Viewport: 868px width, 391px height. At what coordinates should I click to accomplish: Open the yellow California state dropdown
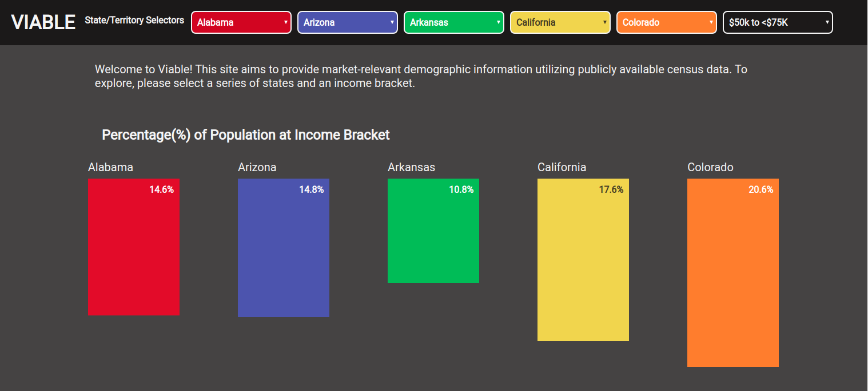pyautogui.click(x=560, y=22)
